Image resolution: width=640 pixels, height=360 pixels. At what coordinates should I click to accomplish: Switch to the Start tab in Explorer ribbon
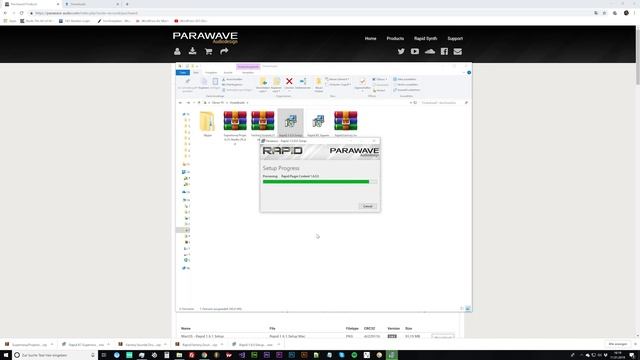196,73
